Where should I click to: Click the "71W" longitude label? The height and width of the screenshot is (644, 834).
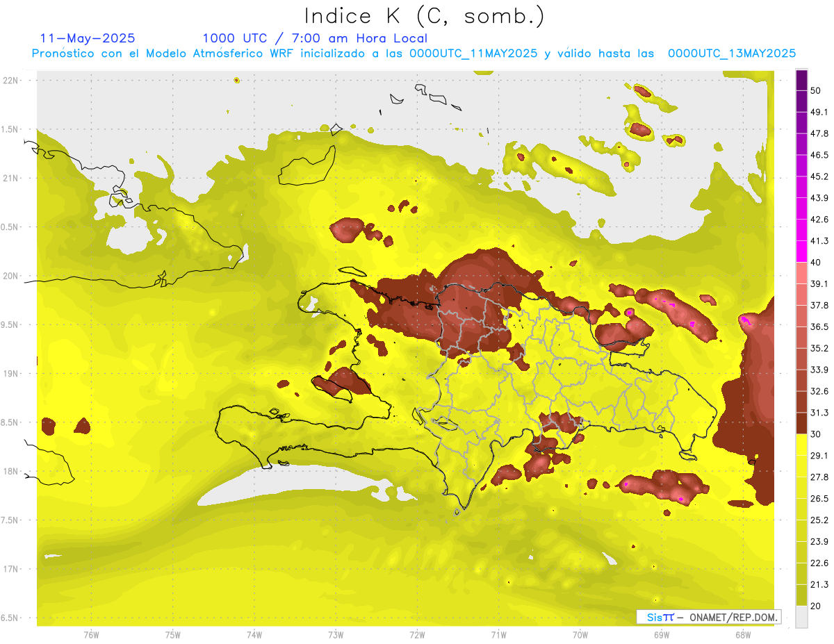point(498,635)
